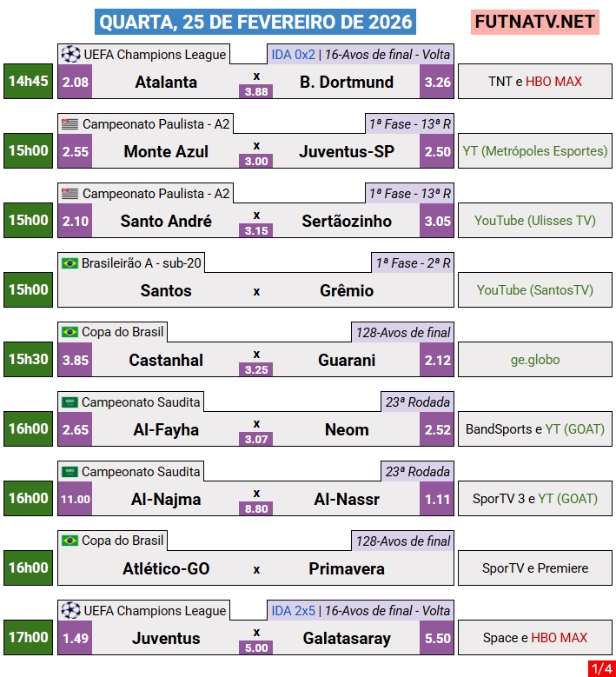Click the 15h30 time badge for Castanhal
This screenshot has height=677, width=616.
point(29,359)
